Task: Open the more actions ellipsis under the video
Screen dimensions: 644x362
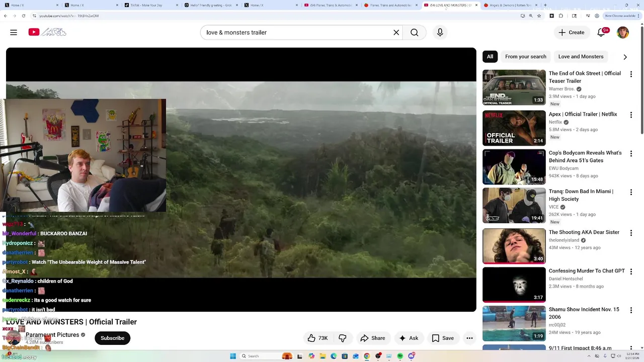Action: 469,338
